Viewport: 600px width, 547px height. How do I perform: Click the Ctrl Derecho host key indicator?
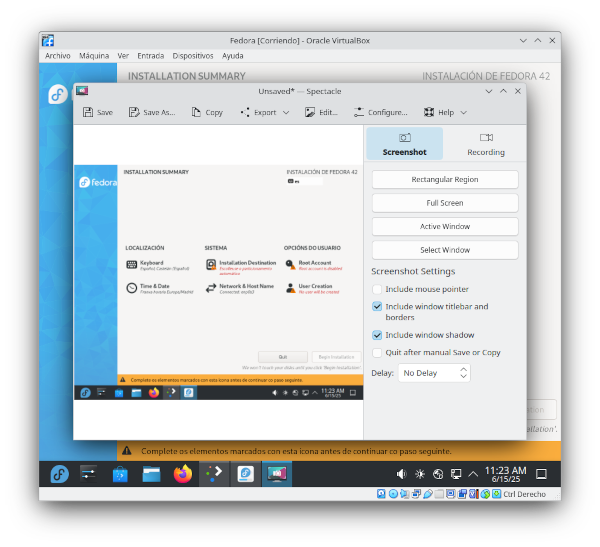pos(524,494)
